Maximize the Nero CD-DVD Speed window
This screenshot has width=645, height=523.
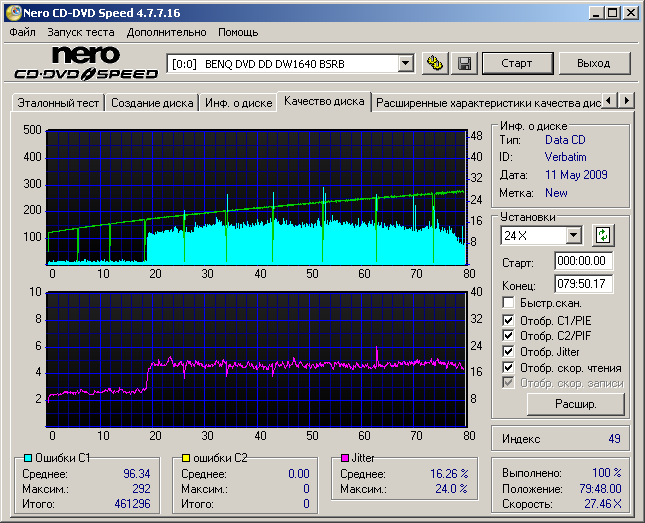613,13
